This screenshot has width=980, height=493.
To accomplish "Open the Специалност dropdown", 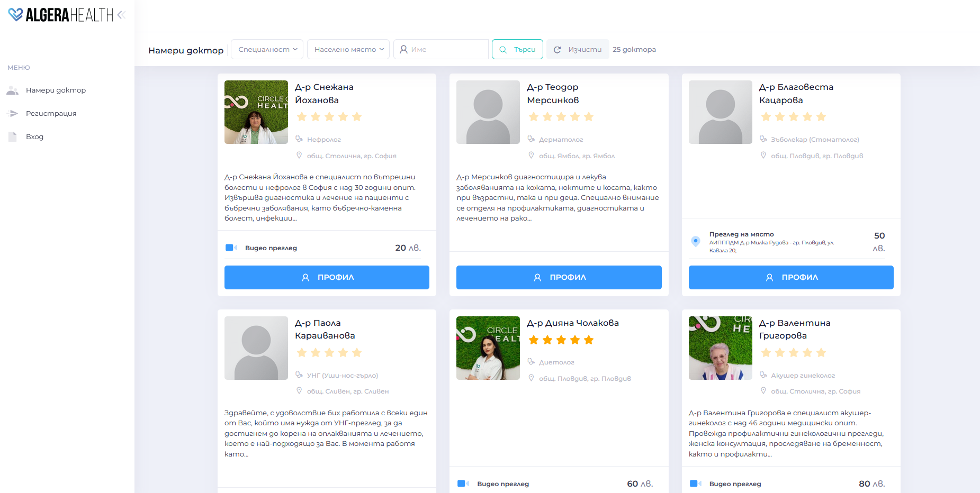I will 267,49.
